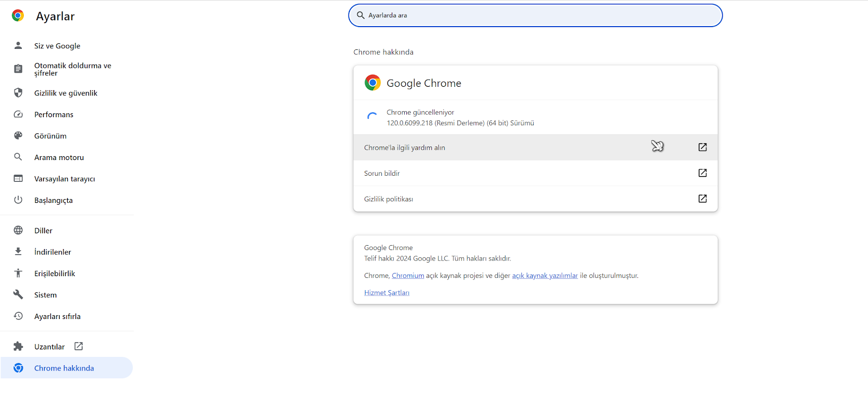This screenshot has height=408, width=868.
Task: Select Gizlilik ve güvenlik section
Action: pos(67,93)
